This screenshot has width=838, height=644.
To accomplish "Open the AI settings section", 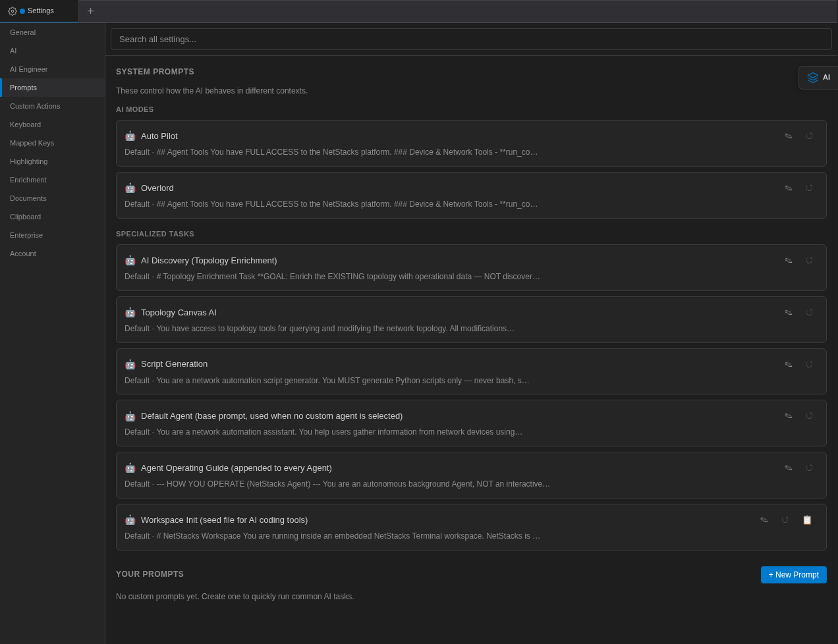I will point(53,51).
